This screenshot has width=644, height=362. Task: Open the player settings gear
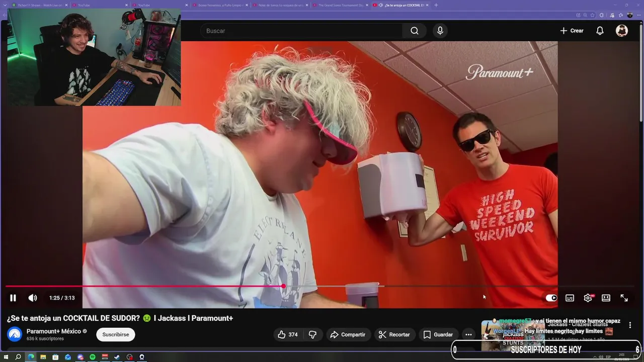point(588,298)
